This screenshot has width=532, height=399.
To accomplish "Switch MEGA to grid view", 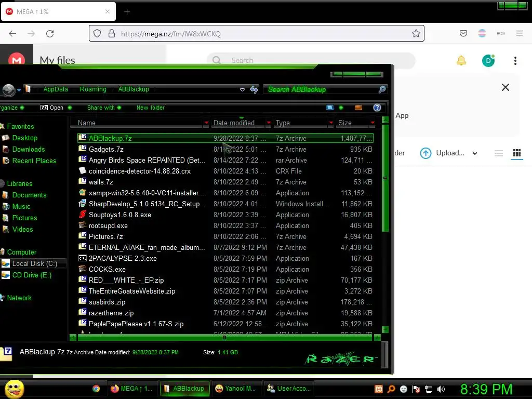I will [517, 153].
